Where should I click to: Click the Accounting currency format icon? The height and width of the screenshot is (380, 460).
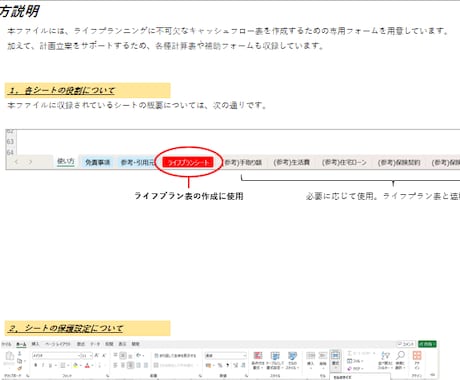tap(209, 365)
